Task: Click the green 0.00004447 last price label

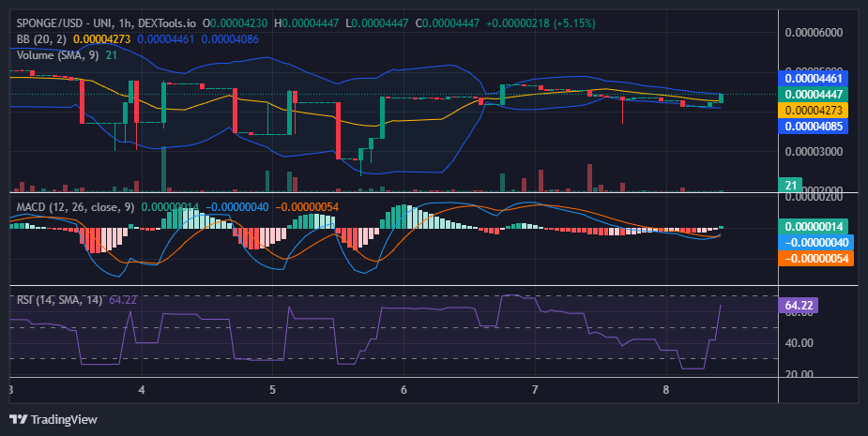Action: coord(814,94)
